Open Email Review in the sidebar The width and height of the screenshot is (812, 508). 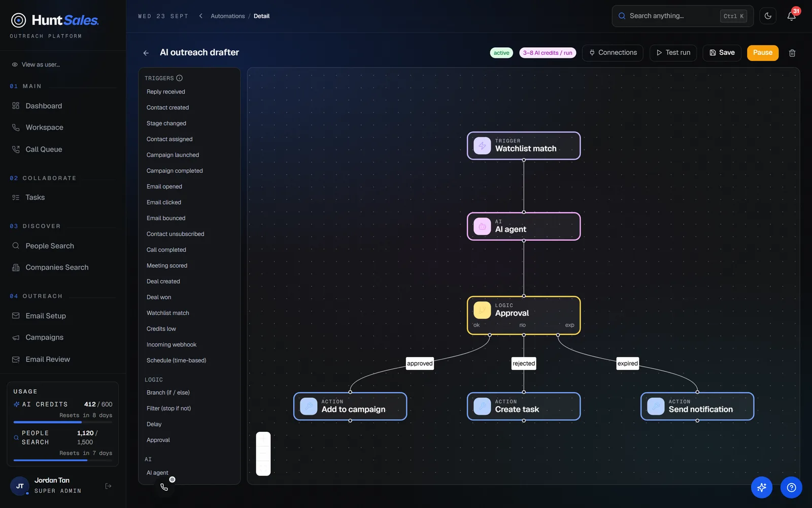pos(63,359)
